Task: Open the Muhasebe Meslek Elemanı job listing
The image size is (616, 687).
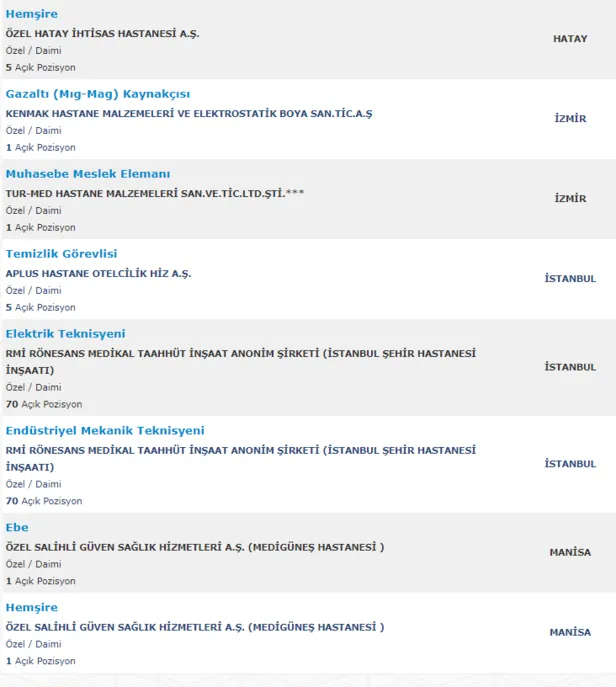Action: point(88,174)
